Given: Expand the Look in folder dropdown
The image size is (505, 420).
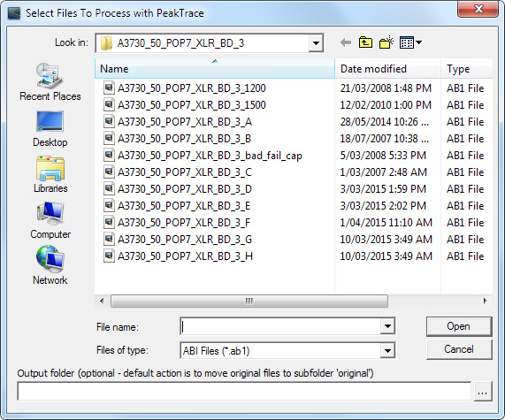Looking at the screenshot, I should click(x=316, y=42).
